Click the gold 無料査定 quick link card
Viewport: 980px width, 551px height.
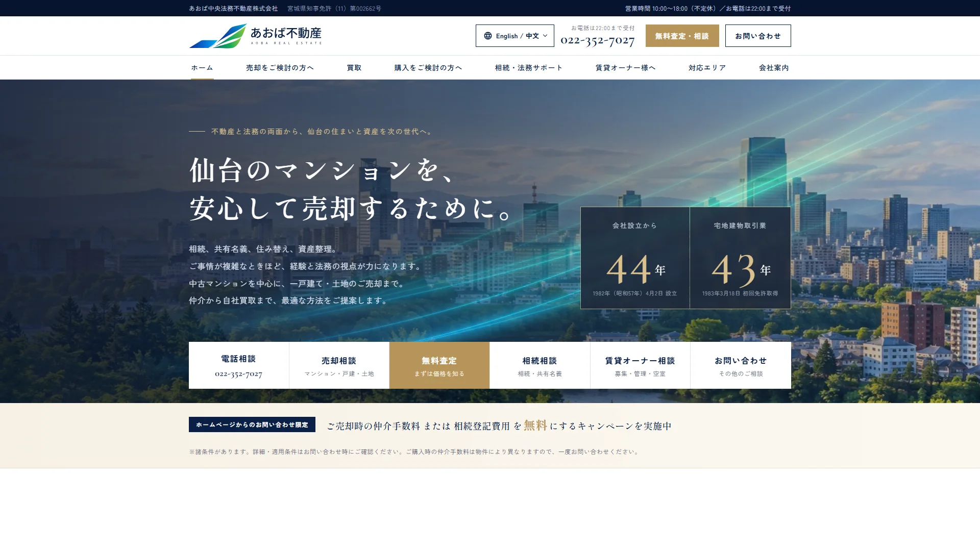[x=439, y=365]
